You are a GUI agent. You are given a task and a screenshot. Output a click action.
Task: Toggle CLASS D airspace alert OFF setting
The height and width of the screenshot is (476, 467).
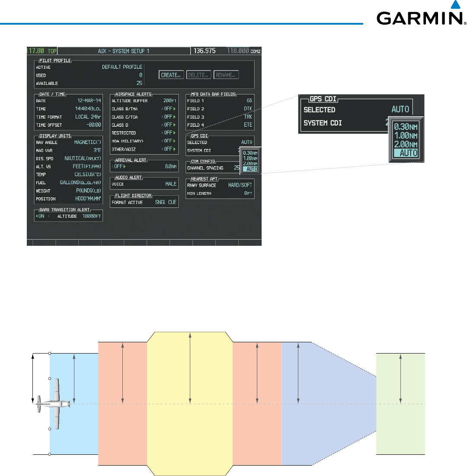pyautogui.click(x=168, y=125)
